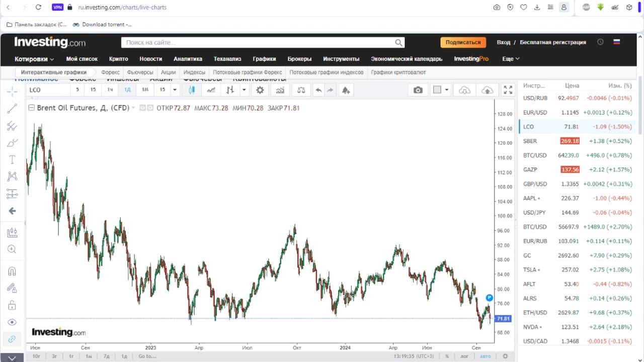Switch to Форекс charts tab

point(110,72)
